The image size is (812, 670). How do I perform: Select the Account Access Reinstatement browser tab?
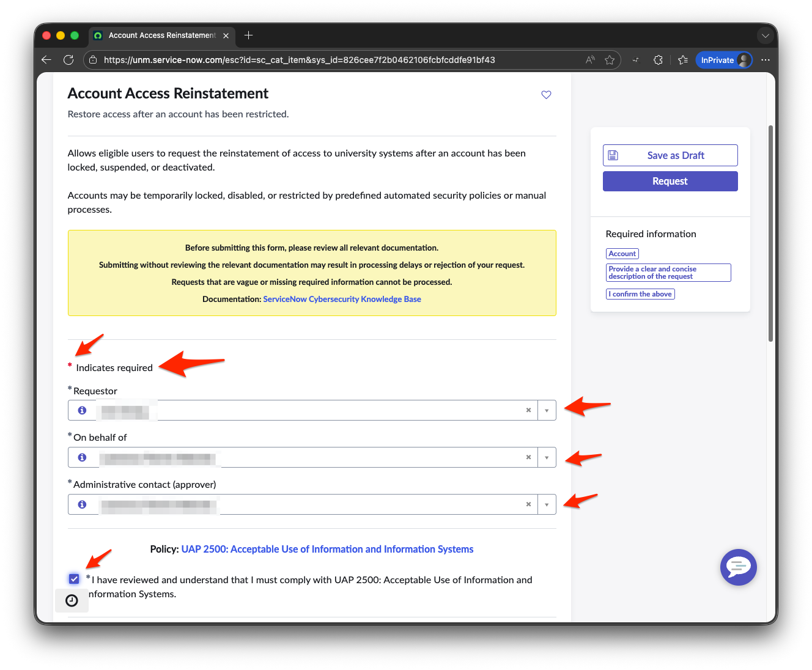point(160,35)
